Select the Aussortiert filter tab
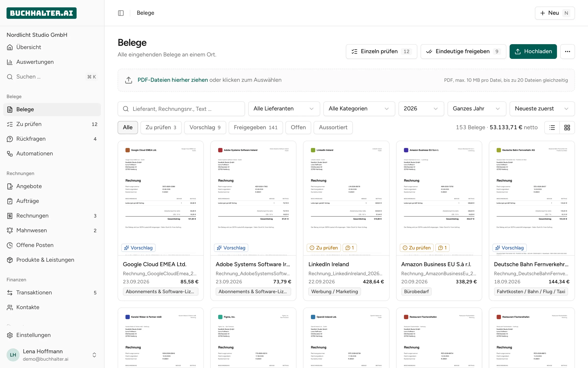The image size is (588, 368). (x=333, y=128)
